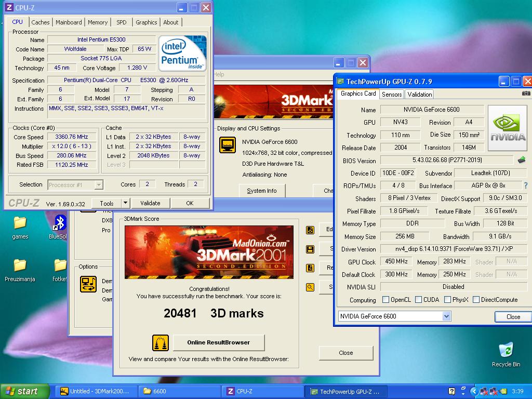Click the help balloon icon in taskbar

click(451, 391)
